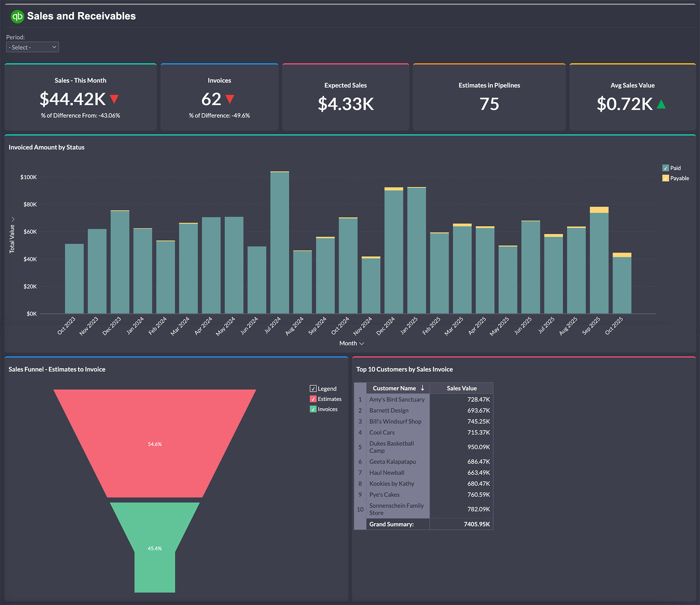
Task: Open the Period select dropdown
Action: pyautogui.click(x=32, y=47)
